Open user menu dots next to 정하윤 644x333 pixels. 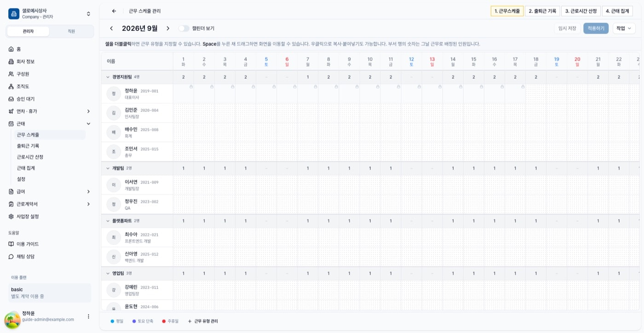[x=89, y=316]
